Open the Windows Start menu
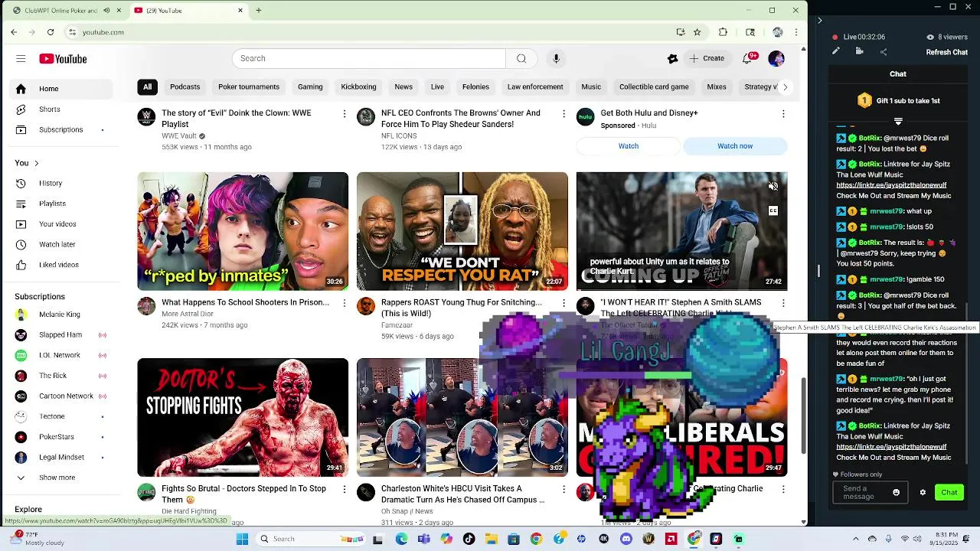 pos(242,539)
